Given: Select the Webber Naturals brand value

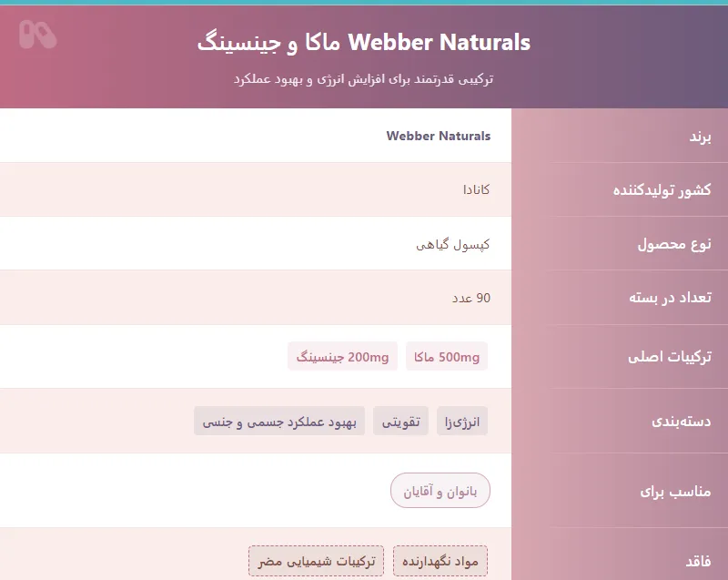Looking at the screenshot, I should point(438,136).
